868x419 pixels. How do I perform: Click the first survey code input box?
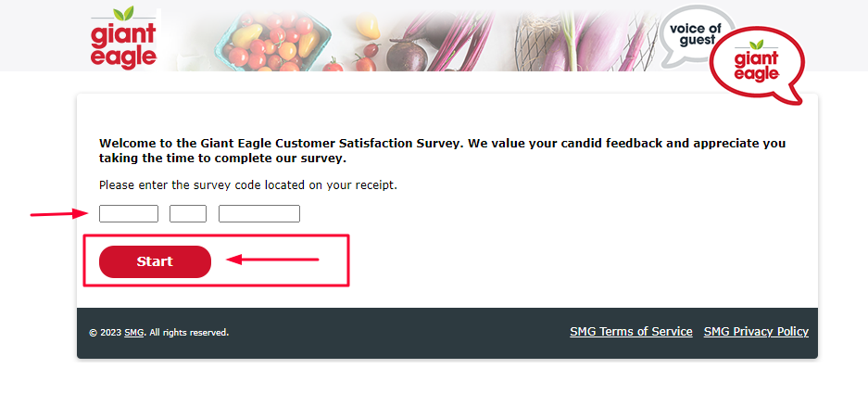pos(129,213)
